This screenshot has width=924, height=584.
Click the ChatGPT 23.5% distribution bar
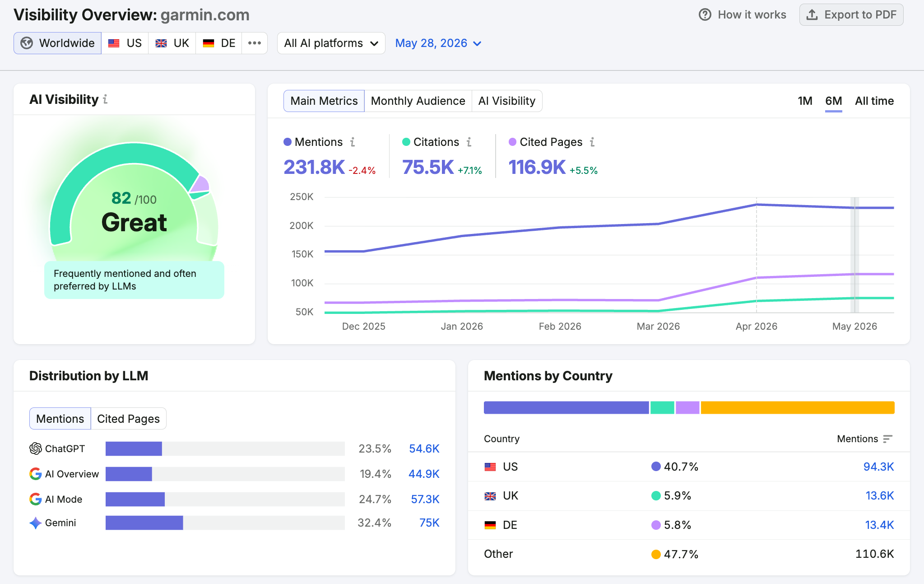coord(134,449)
